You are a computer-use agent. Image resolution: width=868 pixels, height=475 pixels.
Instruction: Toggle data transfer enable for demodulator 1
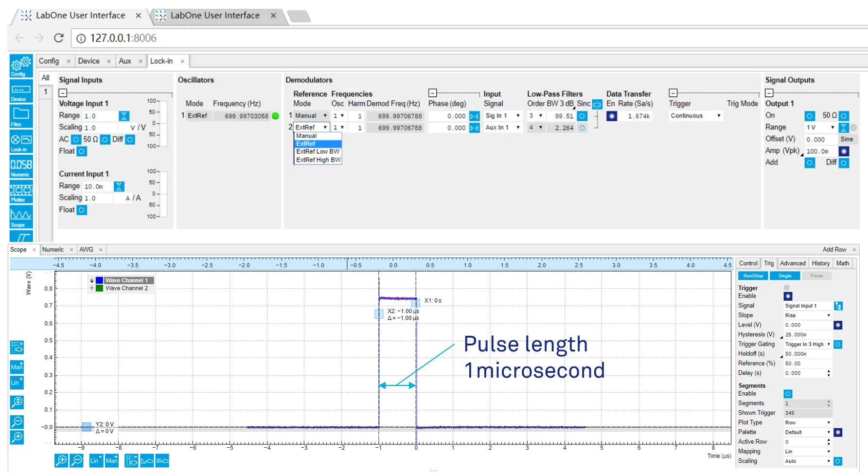(x=612, y=116)
